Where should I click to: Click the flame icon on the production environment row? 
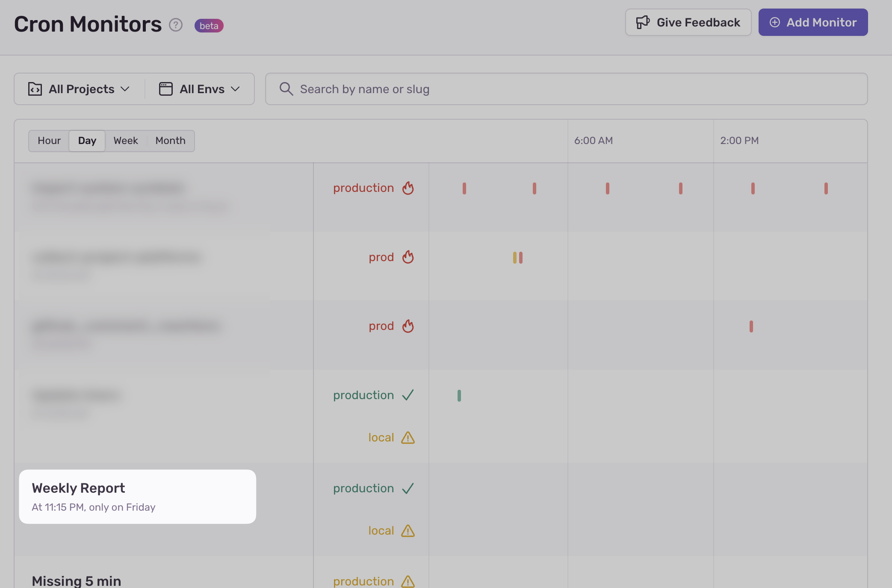click(x=408, y=188)
